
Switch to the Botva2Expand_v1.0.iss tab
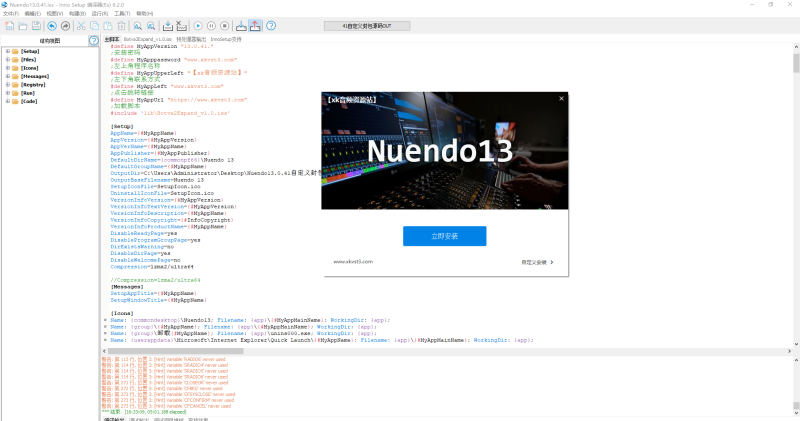click(147, 39)
